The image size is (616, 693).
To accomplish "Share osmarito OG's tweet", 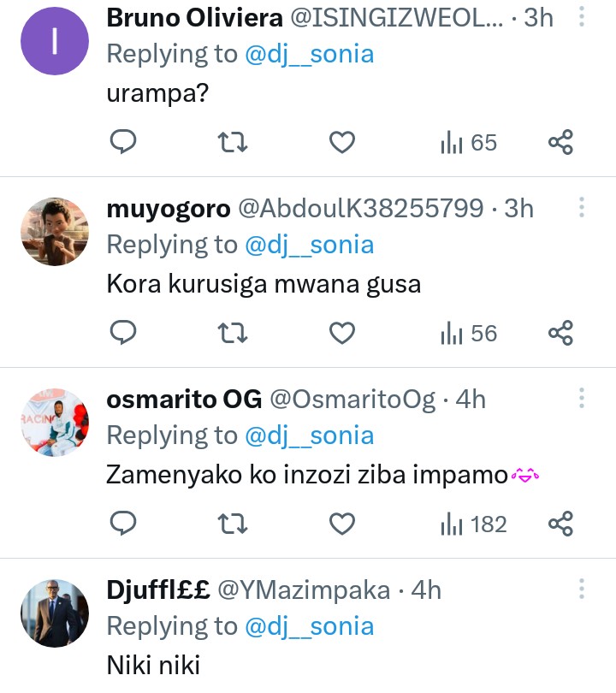I will click(560, 523).
